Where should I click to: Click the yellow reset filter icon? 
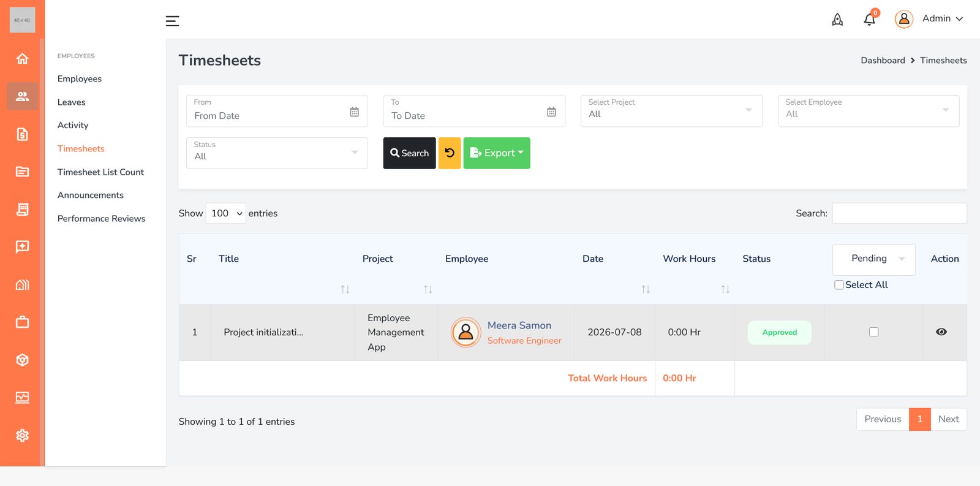[450, 153]
